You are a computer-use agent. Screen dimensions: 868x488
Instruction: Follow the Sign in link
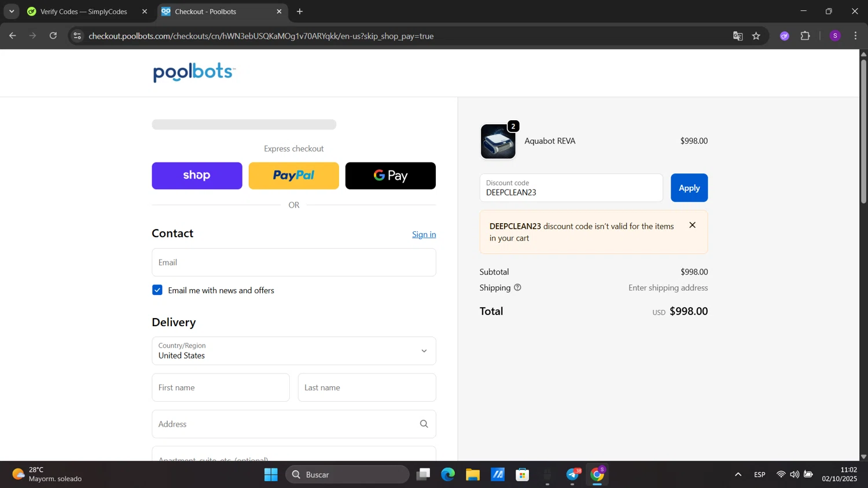(424, 234)
